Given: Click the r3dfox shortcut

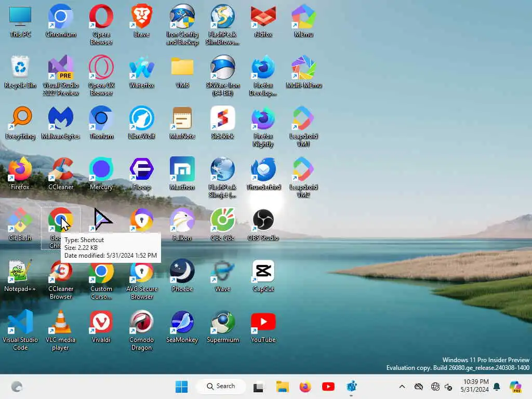Looking at the screenshot, I should [x=263, y=20].
